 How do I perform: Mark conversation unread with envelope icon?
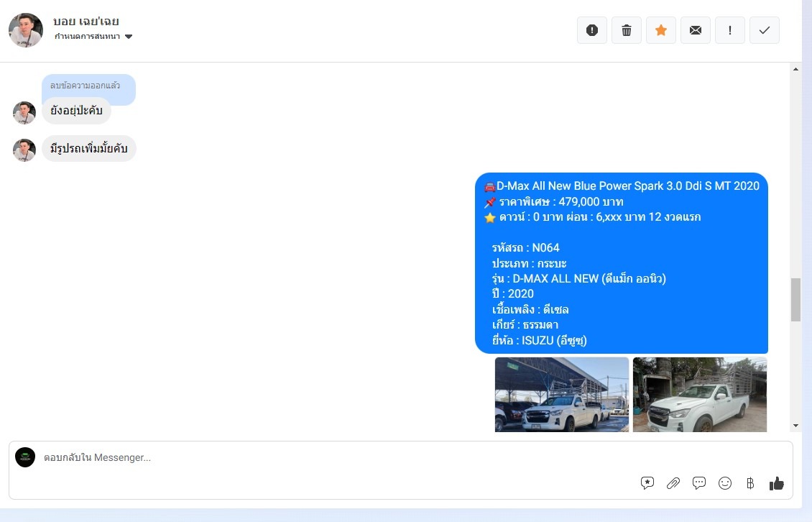tap(696, 30)
